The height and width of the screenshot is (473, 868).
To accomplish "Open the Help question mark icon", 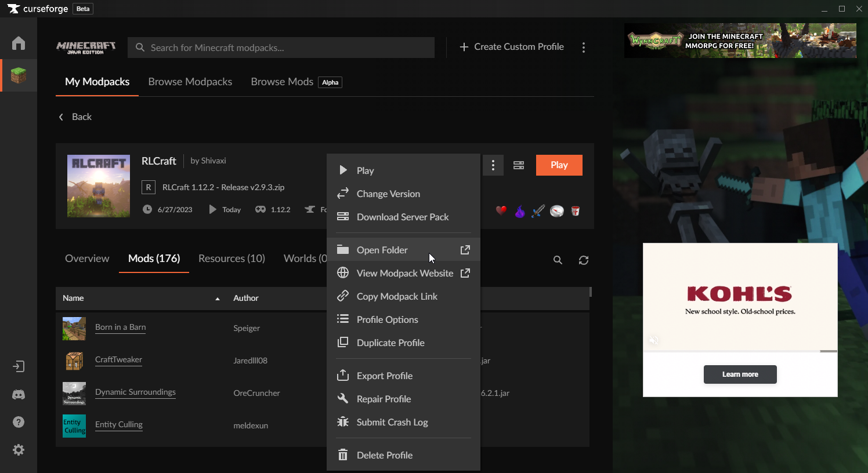I will click(19, 422).
